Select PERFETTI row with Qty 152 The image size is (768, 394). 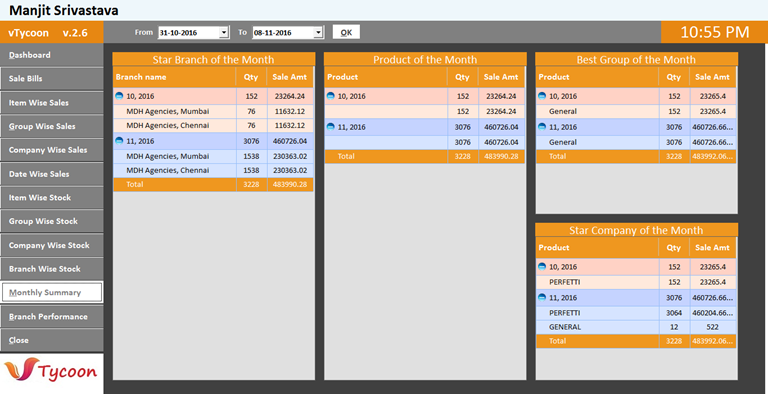click(636, 282)
